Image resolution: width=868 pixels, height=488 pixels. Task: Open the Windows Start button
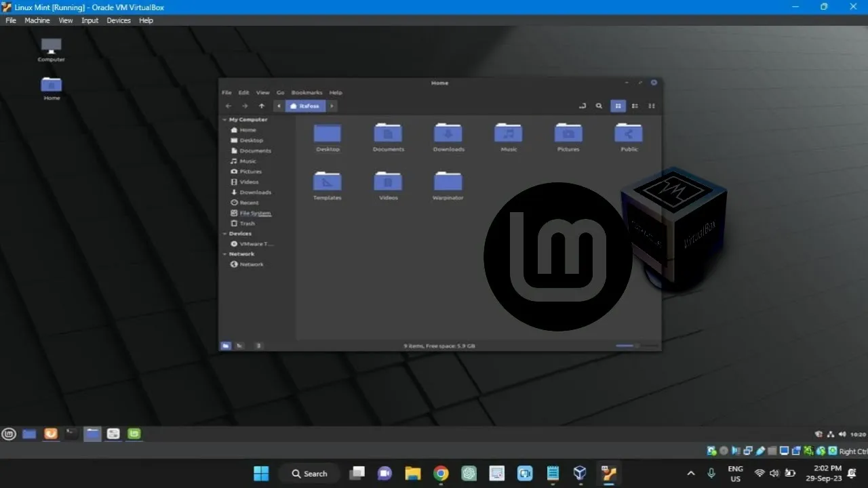coord(261,473)
